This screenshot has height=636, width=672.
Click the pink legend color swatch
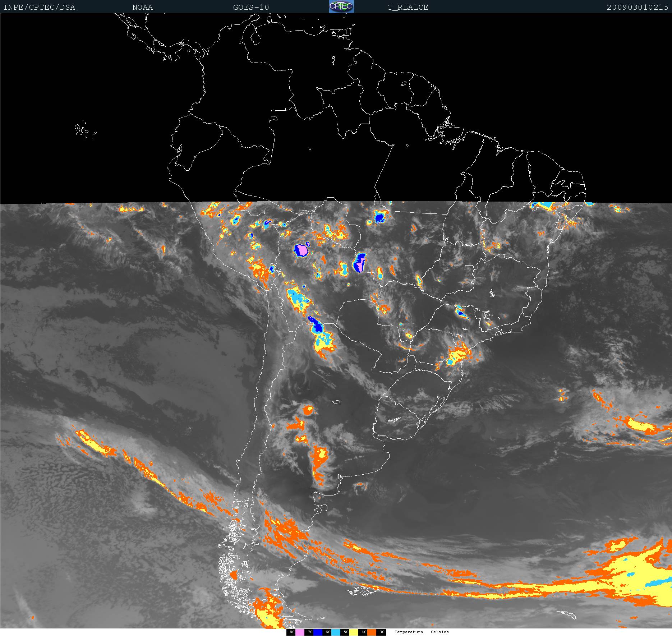[300, 632]
